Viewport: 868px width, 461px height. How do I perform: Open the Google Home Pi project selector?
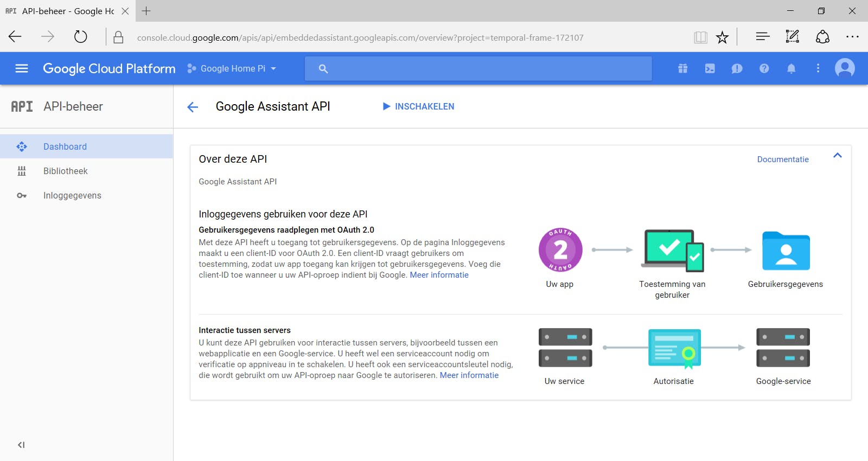pyautogui.click(x=232, y=68)
